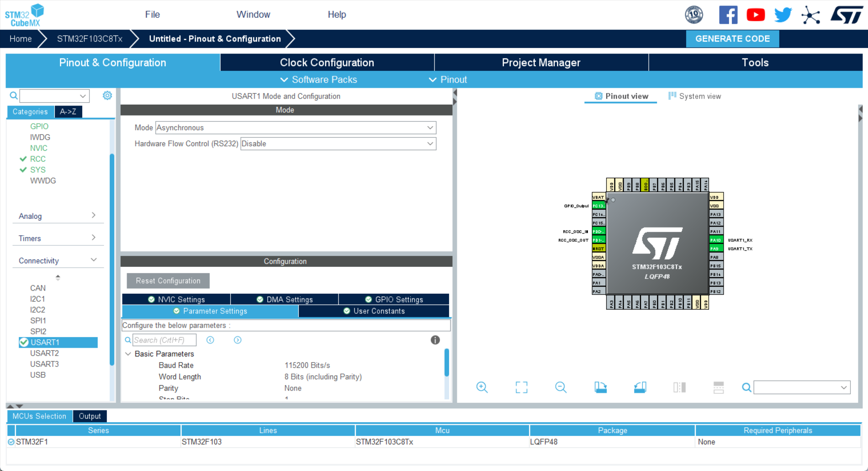
Task: Click the category search magnifier icon
Action: coord(14,95)
